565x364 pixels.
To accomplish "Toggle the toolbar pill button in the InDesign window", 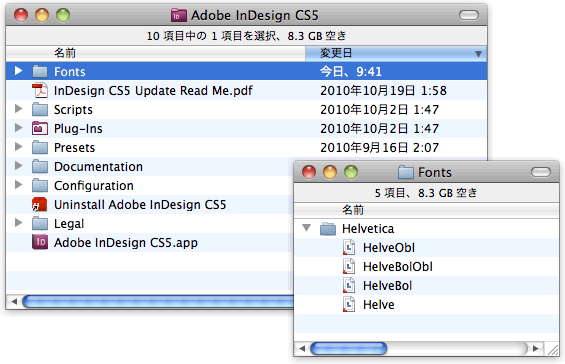I will (x=469, y=15).
